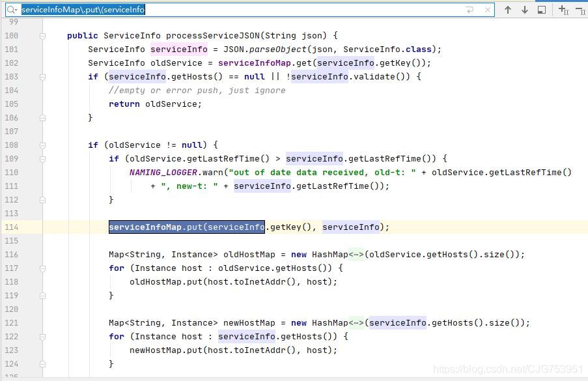
Task: Collapse oldService null check at line 108
Action: click(x=42, y=145)
